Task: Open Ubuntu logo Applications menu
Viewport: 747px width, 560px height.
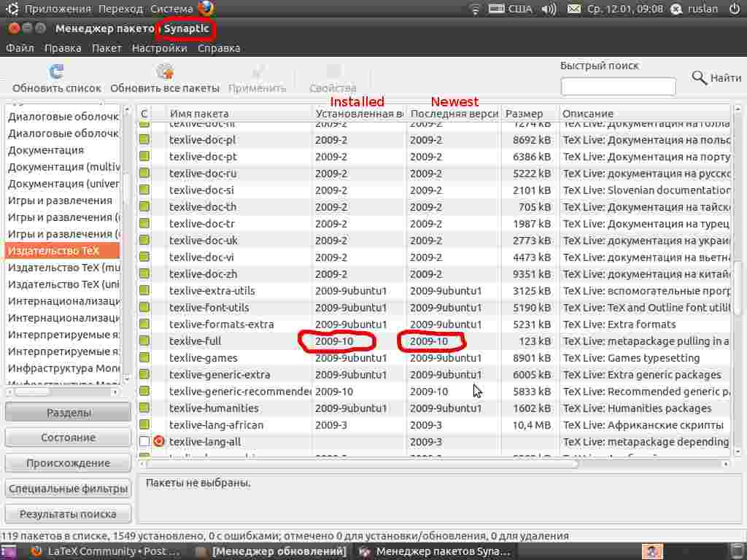Action: click(12, 9)
